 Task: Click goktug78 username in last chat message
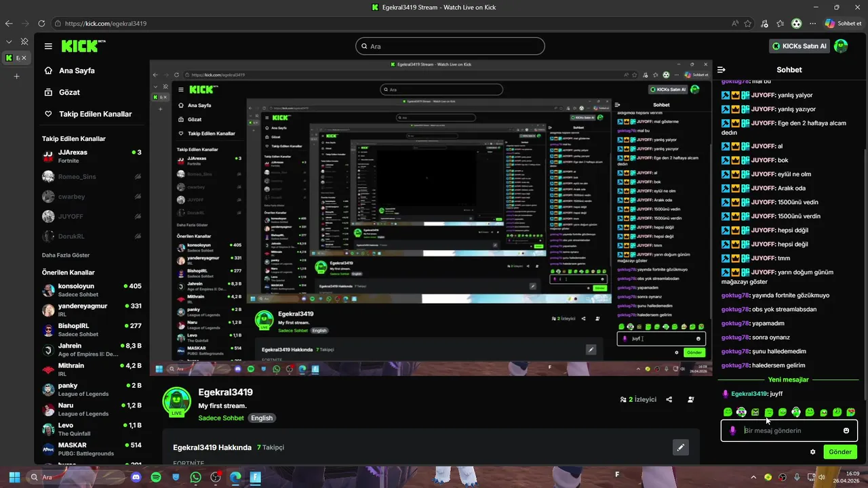pos(735,365)
